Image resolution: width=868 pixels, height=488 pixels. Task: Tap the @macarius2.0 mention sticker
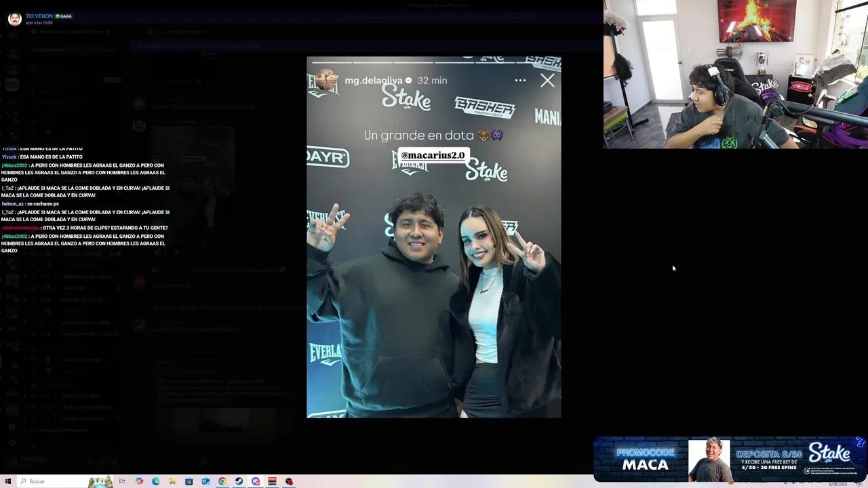point(433,155)
